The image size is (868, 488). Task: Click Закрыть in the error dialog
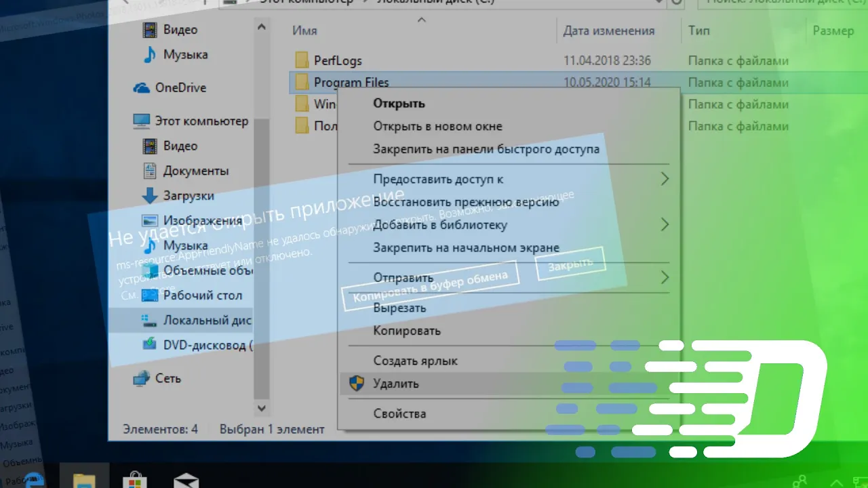tap(570, 264)
